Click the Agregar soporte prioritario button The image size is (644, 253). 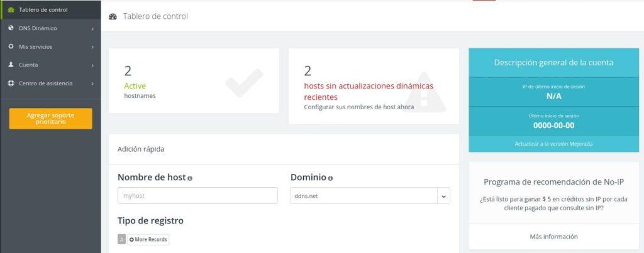pos(50,119)
